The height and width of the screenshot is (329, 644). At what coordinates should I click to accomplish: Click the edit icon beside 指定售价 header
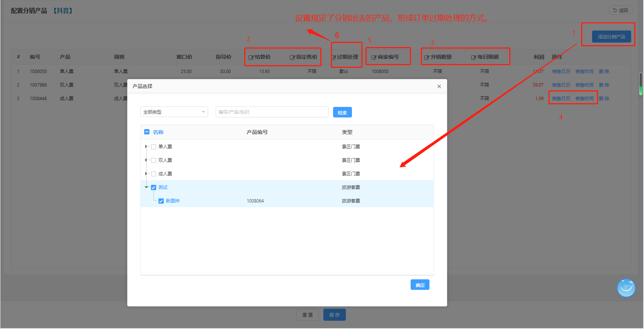(292, 58)
